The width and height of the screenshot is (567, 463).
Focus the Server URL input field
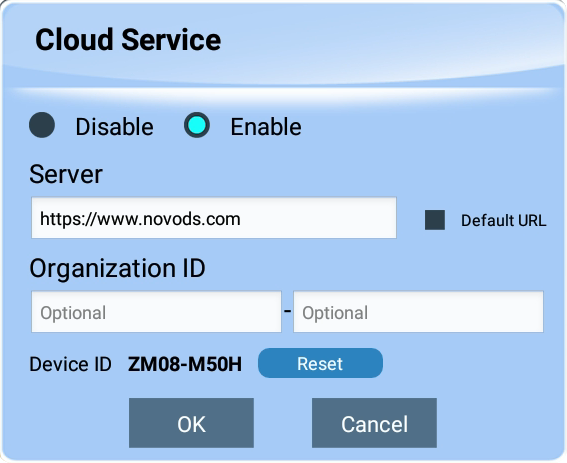214,218
